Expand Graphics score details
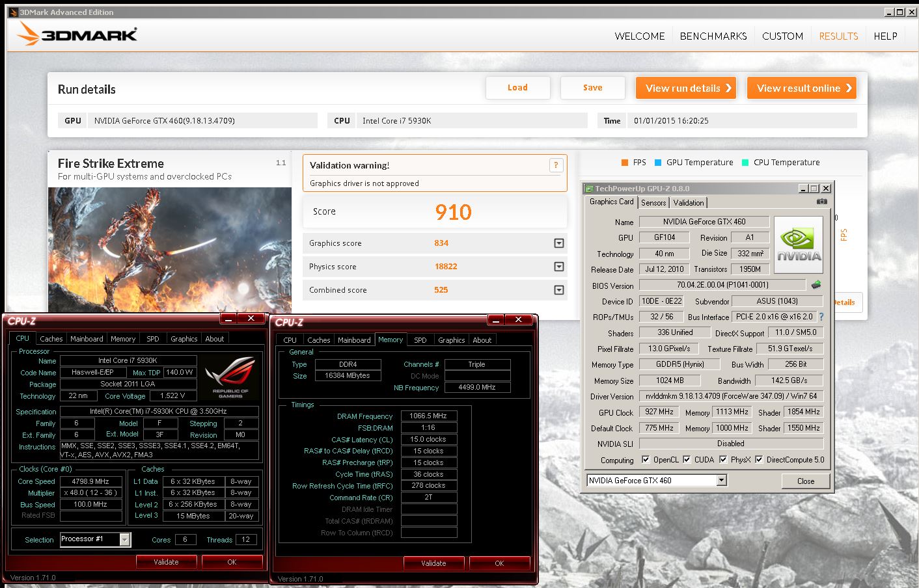The width and height of the screenshot is (919, 588). [559, 243]
